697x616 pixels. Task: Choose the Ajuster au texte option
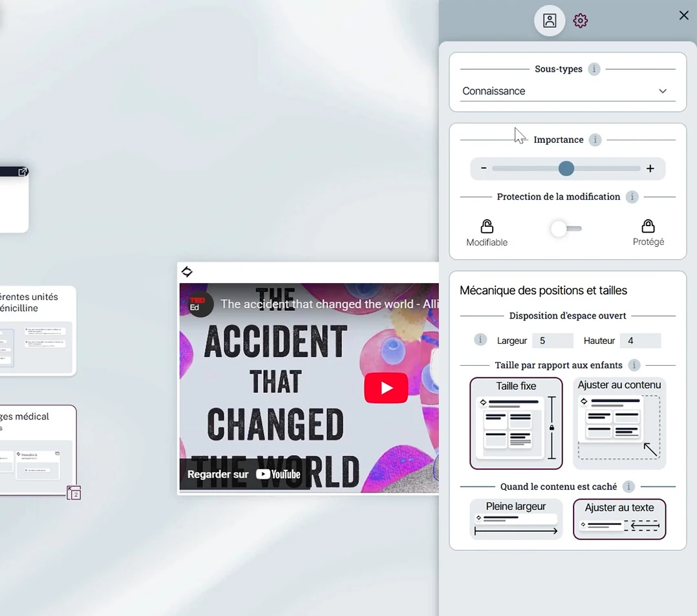[619, 519]
